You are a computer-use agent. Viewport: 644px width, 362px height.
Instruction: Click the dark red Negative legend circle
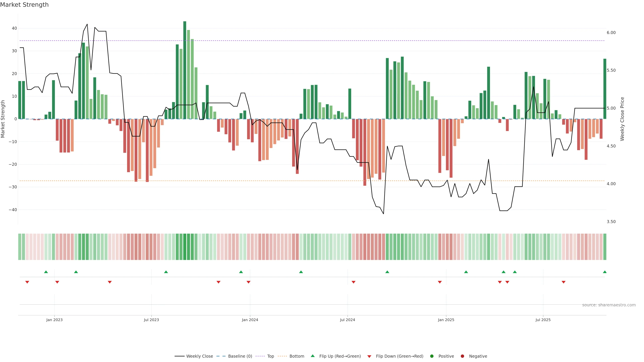click(x=462, y=356)
